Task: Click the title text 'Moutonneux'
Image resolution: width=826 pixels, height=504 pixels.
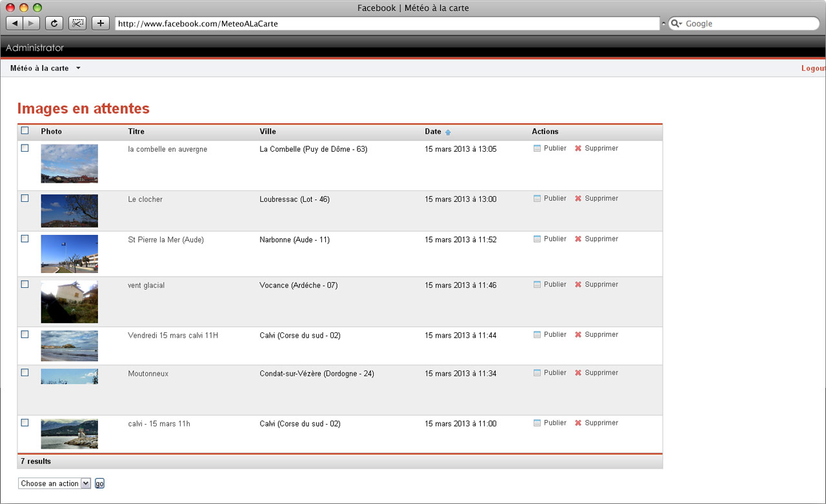Action: (x=148, y=374)
